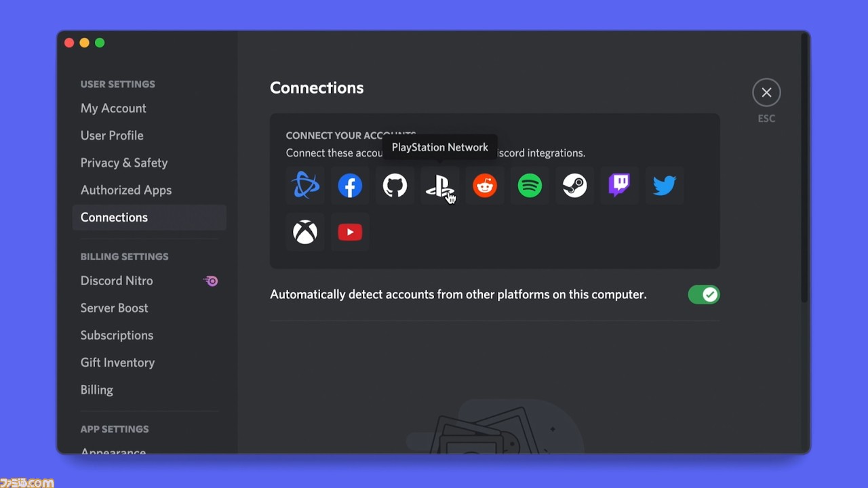Viewport: 868px width, 488px height.
Task: Link your YouTube account
Action: (350, 232)
